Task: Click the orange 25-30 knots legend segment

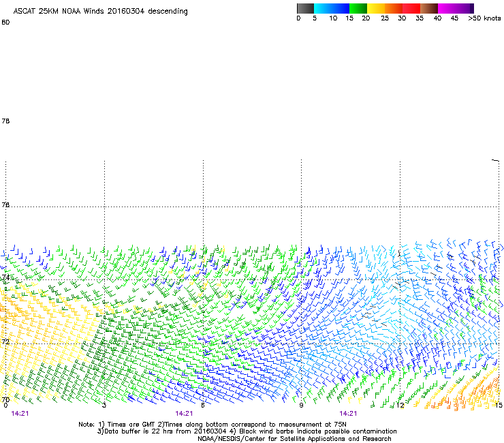Action: [x=394, y=8]
